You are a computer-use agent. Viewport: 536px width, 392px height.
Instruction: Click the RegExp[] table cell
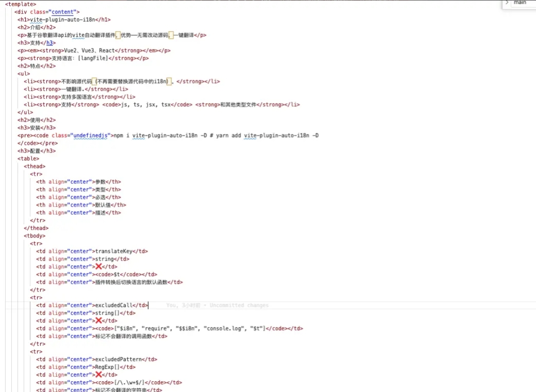(86, 367)
